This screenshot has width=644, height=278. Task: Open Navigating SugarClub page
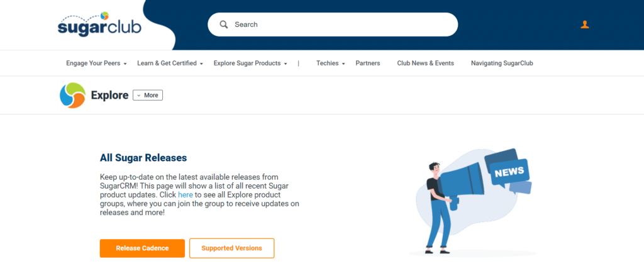tap(502, 64)
